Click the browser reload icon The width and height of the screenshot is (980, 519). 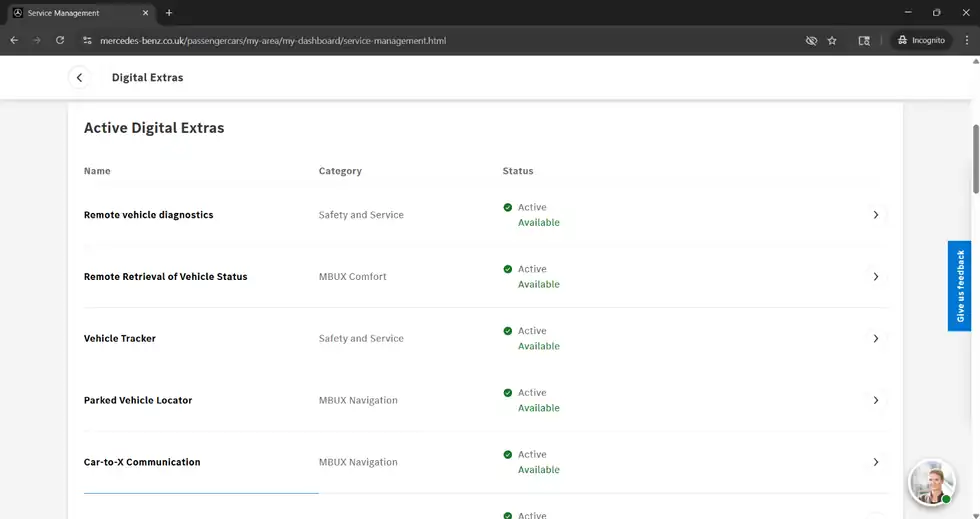click(x=60, y=41)
